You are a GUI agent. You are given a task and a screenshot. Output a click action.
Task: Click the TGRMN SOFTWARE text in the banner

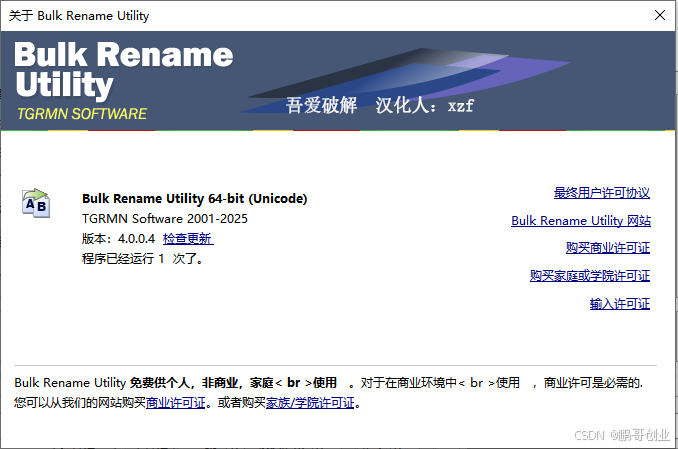82,114
